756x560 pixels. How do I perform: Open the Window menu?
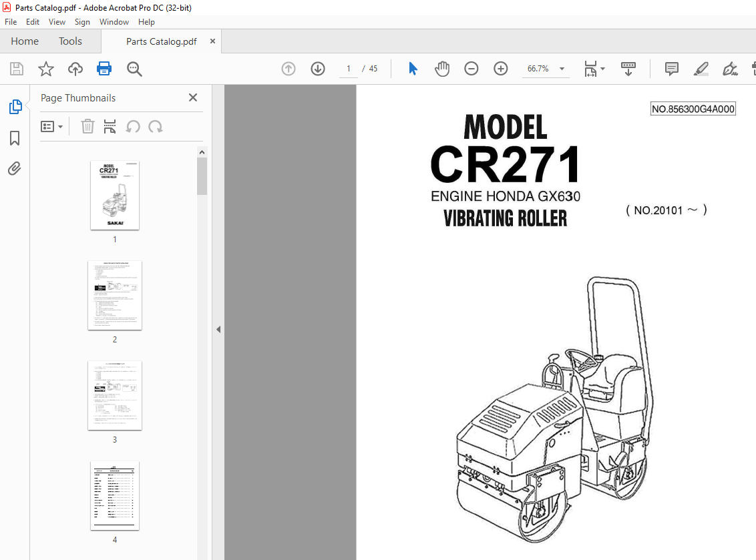click(114, 22)
